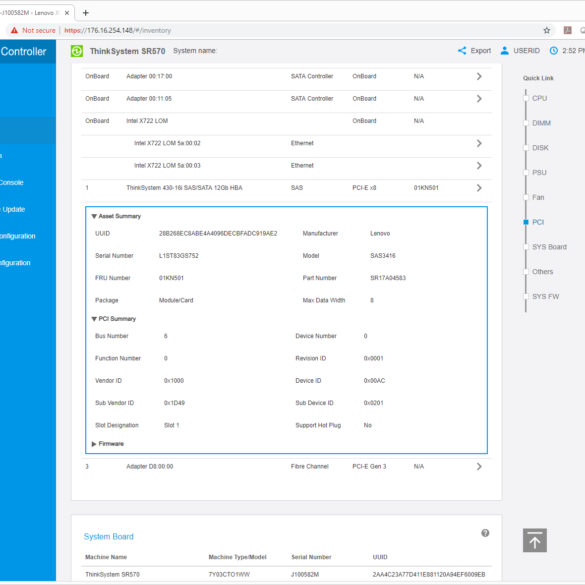Click the FRU Number value 01KN501 in Asset Summary
Viewport: 585px width, 585px height.
click(171, 278)
